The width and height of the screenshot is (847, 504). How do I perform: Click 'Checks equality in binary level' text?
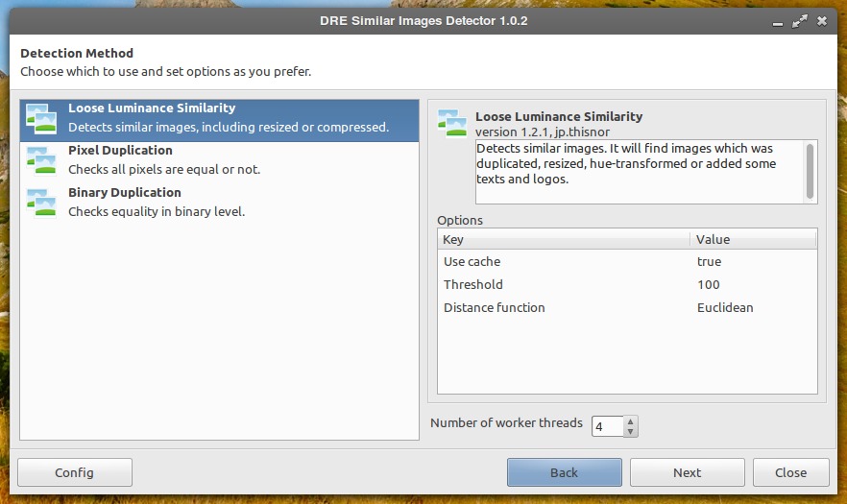tap(157, 212)
